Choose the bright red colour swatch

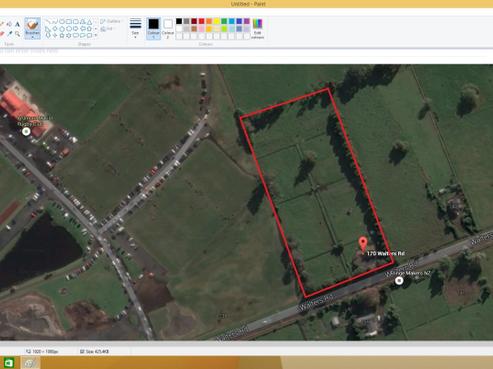(x=201, y=21)
